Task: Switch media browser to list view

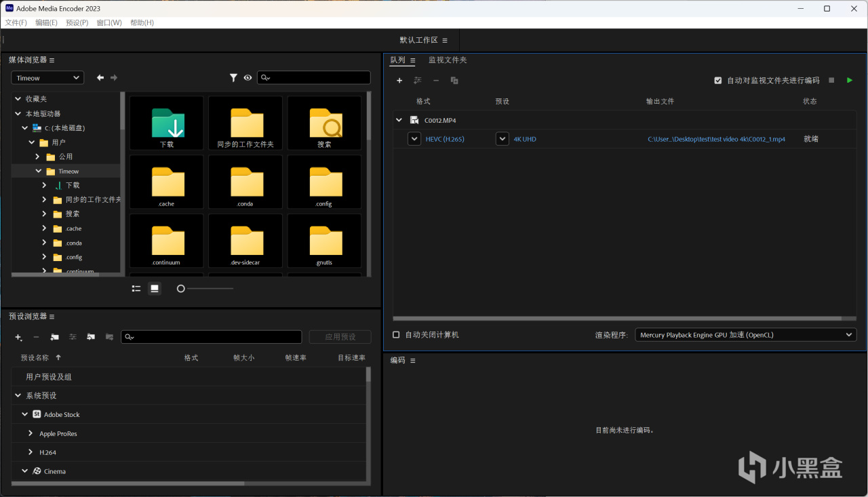Action: coord(136,289)
